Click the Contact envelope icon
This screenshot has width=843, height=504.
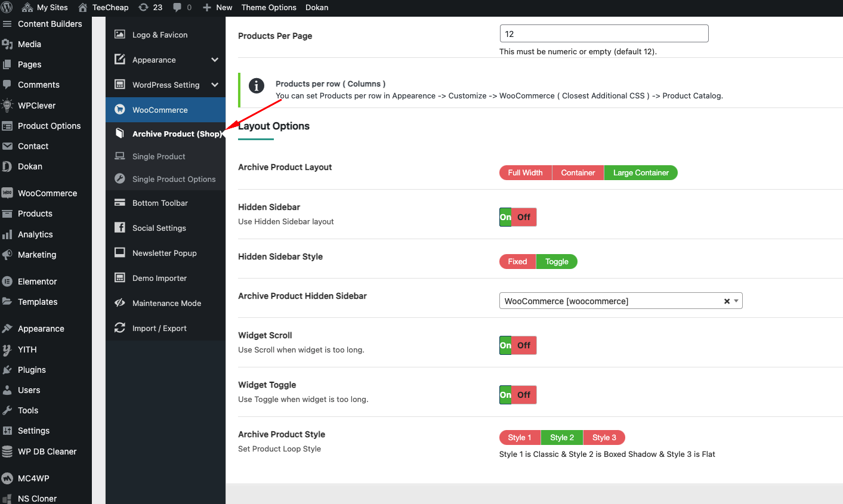click(7, 146)
